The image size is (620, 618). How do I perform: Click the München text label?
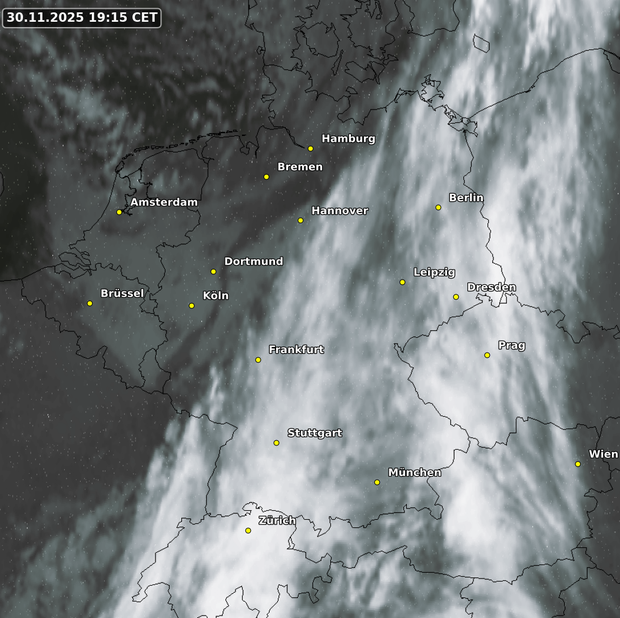(415, 472)
